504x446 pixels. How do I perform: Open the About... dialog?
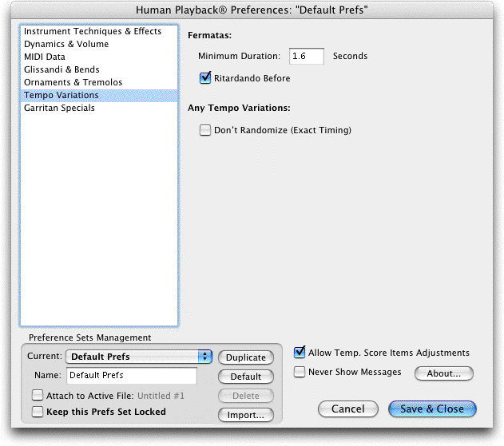tap(444, 373)
